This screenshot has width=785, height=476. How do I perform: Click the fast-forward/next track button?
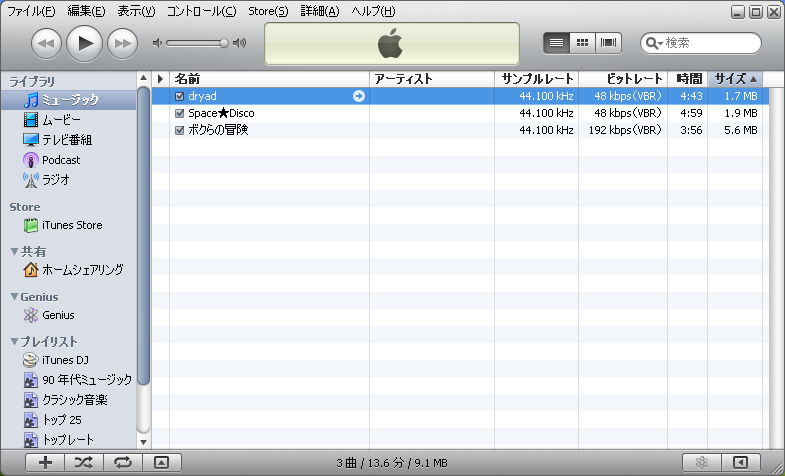(x=123, y=44)
